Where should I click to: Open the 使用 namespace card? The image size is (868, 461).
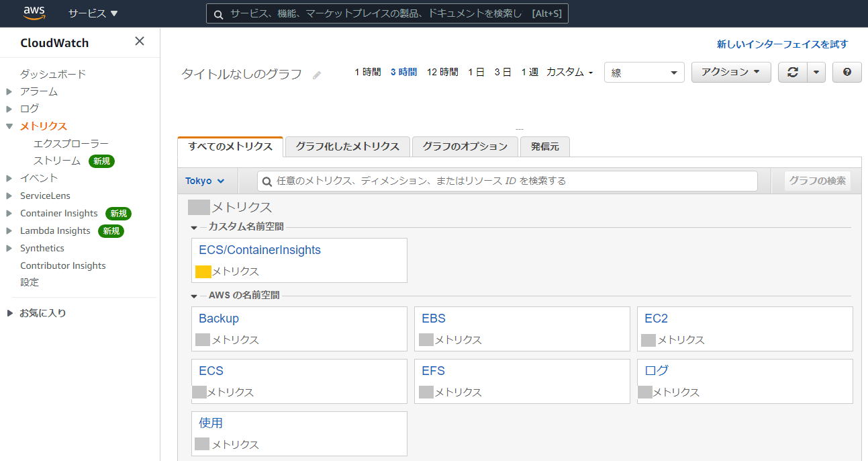pyautogui.click(x=299, y=433)
